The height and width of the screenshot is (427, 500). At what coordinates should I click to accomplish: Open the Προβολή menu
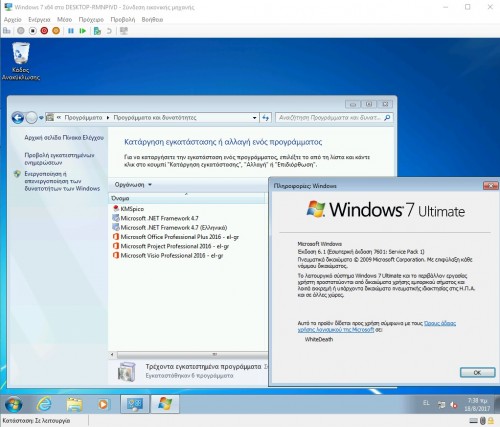click(x=123, y=20)
